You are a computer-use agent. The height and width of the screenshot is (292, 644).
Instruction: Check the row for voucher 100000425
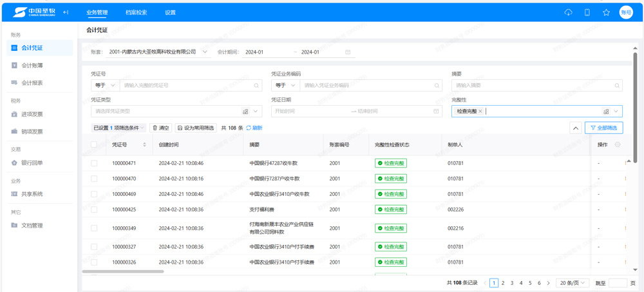tap(94, 209)
